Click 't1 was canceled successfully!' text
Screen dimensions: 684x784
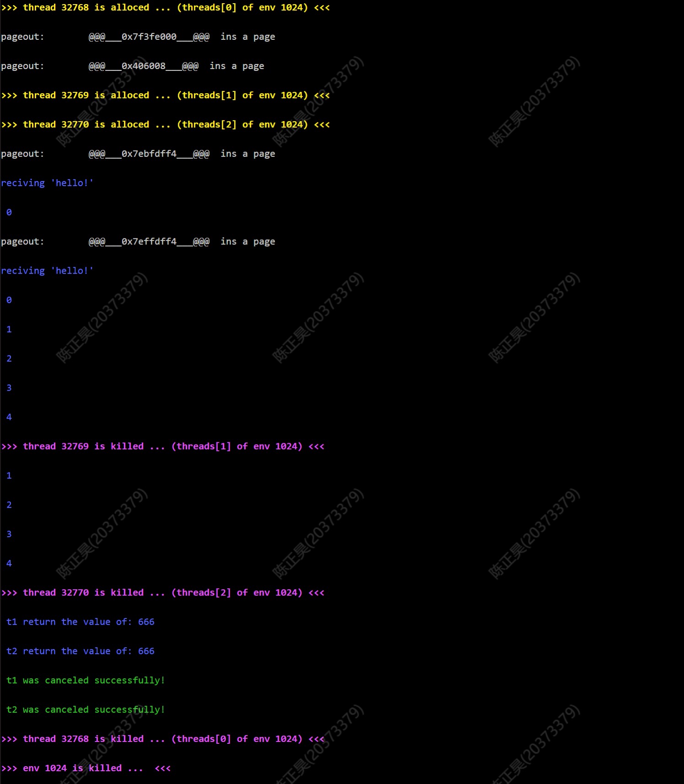coord(86,681)
